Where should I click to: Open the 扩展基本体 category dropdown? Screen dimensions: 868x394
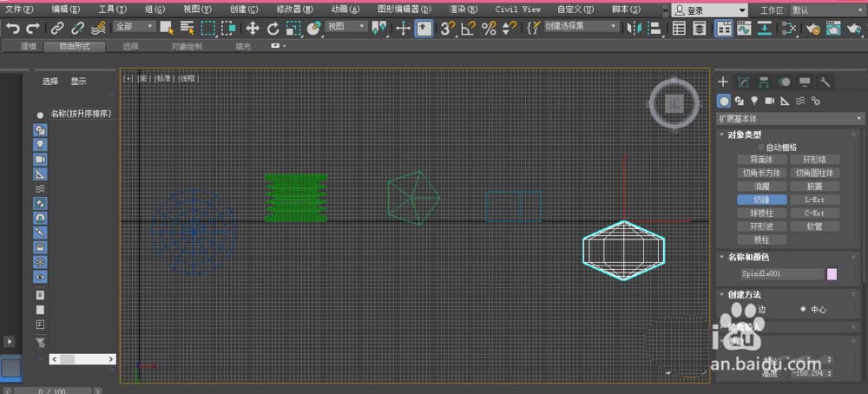pyautogui.click(x=789, y=118)
